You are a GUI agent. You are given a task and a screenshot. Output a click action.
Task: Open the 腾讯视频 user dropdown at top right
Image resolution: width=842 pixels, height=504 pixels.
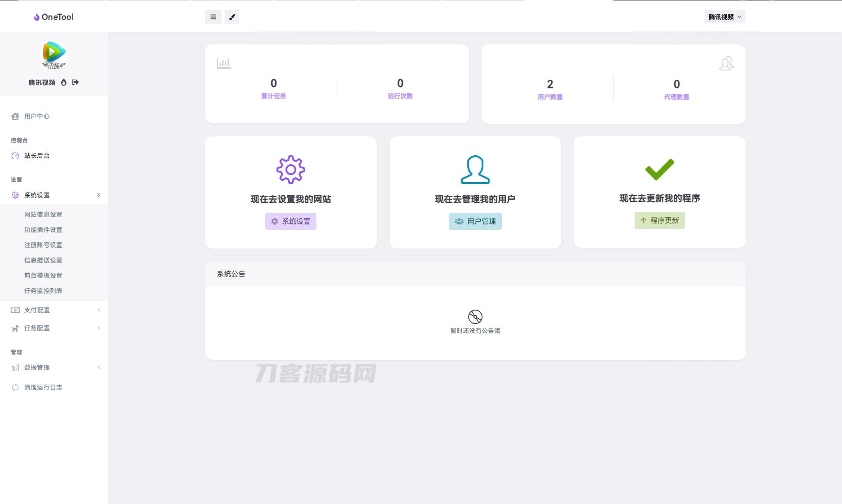click(725, 17)
